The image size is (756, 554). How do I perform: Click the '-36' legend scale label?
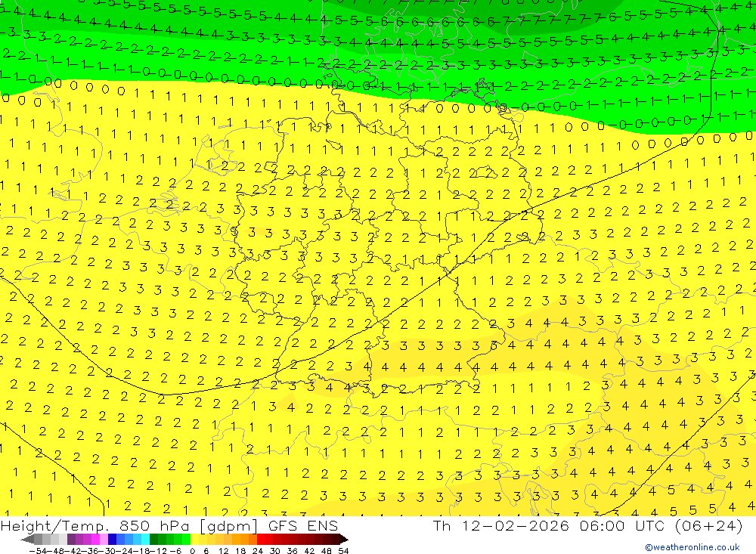point(90,551)
